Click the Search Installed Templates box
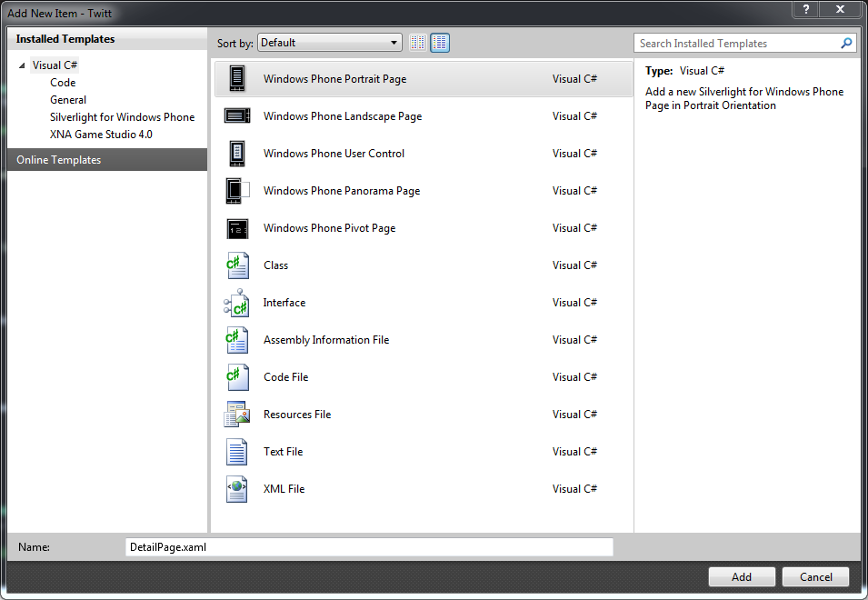This screenshot has height=600, width=868. click(x=744, y=43)
